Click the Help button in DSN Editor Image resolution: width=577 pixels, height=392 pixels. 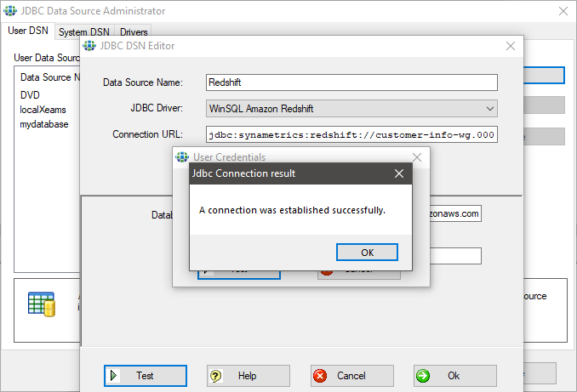(x=249, y=376)
